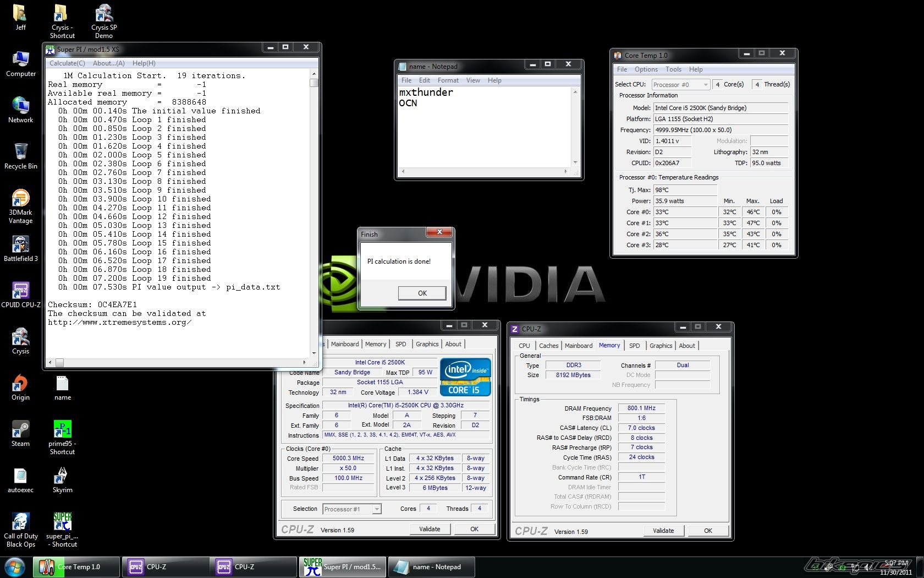
Task: Launch 3DMark Vantage from the desktop
Action: pos(20,206)
